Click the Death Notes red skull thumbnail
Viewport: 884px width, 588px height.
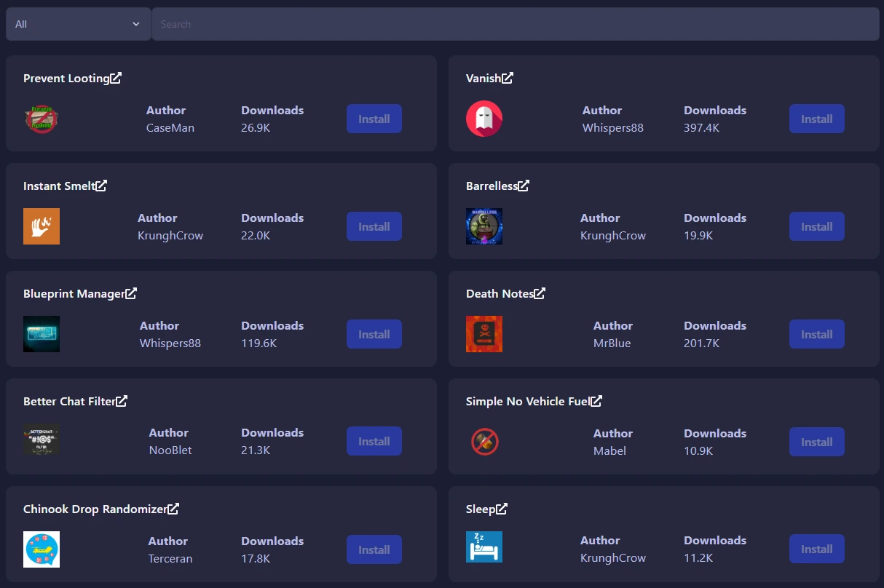(484, 334)
